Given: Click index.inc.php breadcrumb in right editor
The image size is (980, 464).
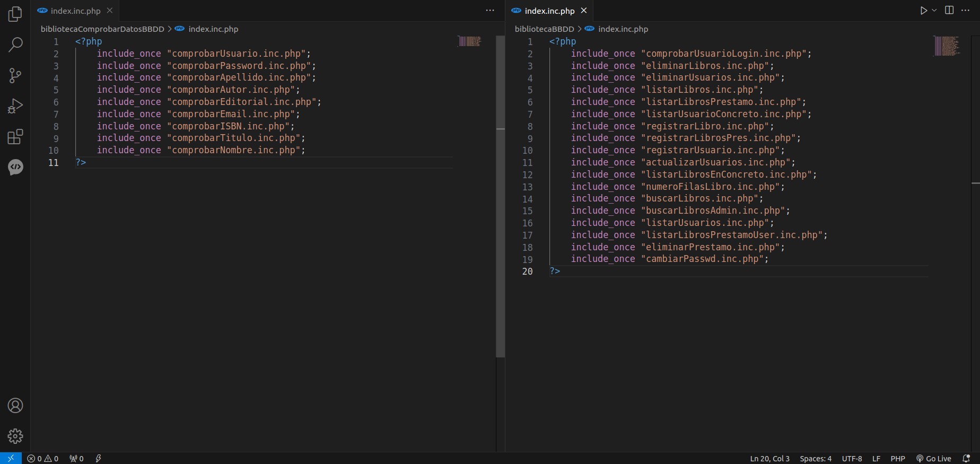Looking at the screenshot, I should pyautogui.click(x=623, y=29).
